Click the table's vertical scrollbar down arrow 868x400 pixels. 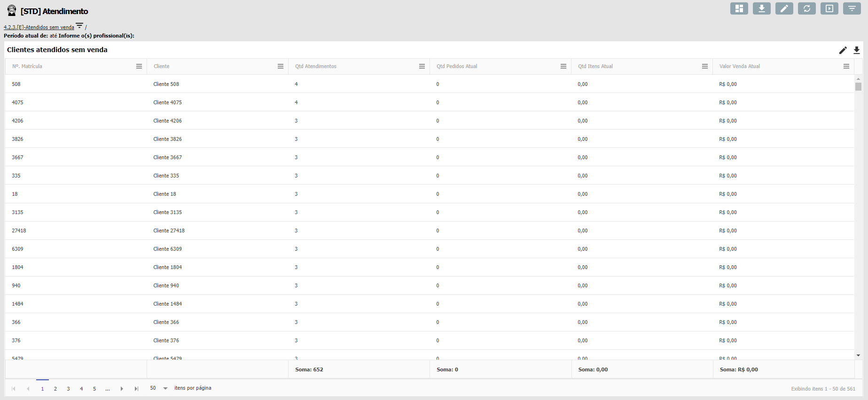858,355
